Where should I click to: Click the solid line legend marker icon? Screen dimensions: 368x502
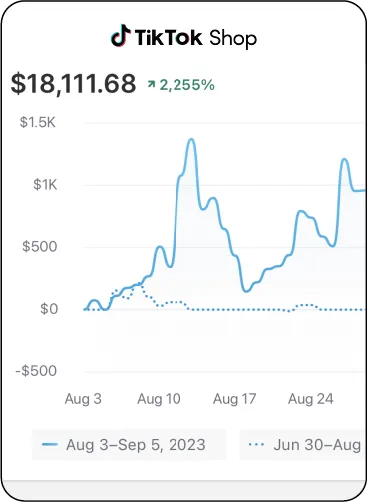(x=50, y=445)
